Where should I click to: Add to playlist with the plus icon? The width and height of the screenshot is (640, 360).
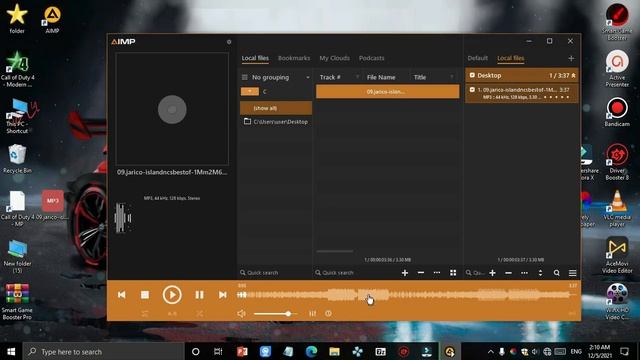[x=493, y=273]
